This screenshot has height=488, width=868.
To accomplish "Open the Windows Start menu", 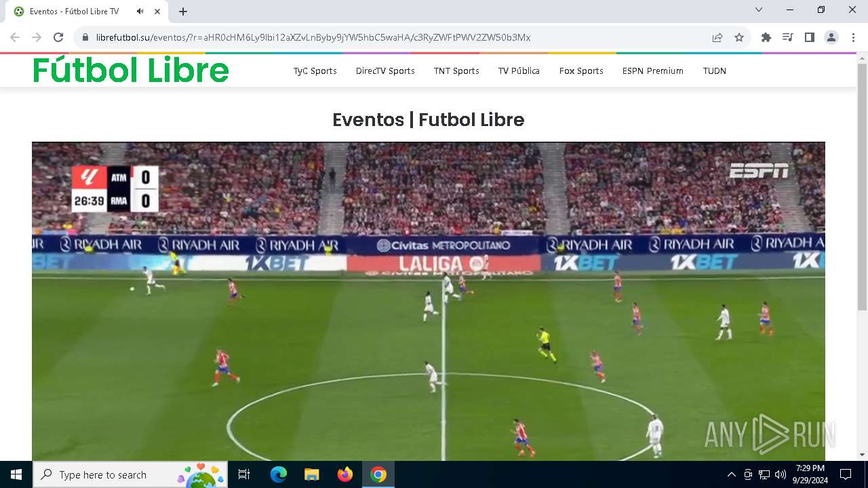I will [16, 474].
